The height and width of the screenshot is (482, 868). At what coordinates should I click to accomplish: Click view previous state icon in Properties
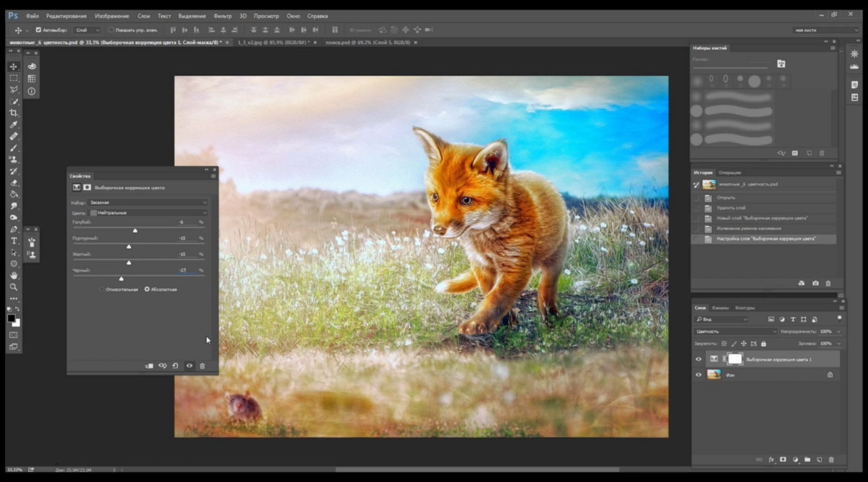click(x=163, y=366)
